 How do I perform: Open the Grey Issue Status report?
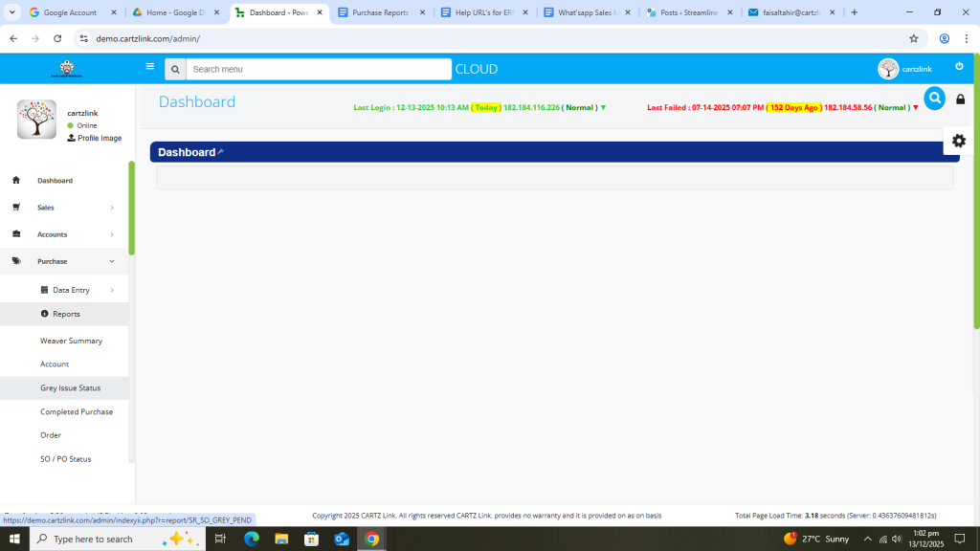click(x=70, y=388)
